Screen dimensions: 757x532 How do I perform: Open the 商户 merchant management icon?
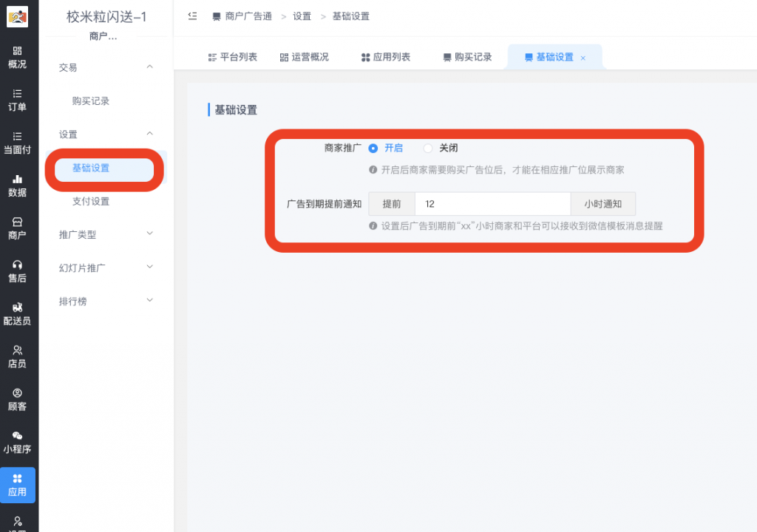pos(18,227)
